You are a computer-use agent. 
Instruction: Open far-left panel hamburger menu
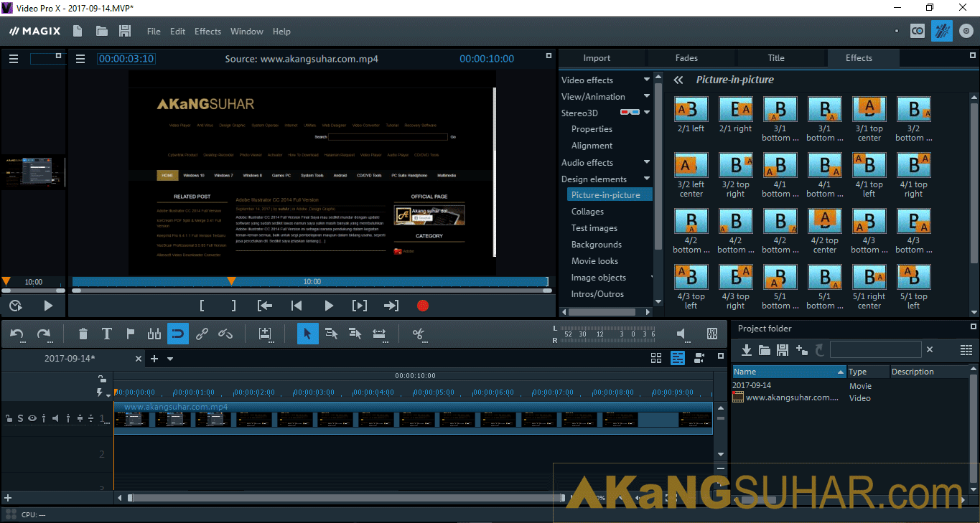click(x=14, y=59)
